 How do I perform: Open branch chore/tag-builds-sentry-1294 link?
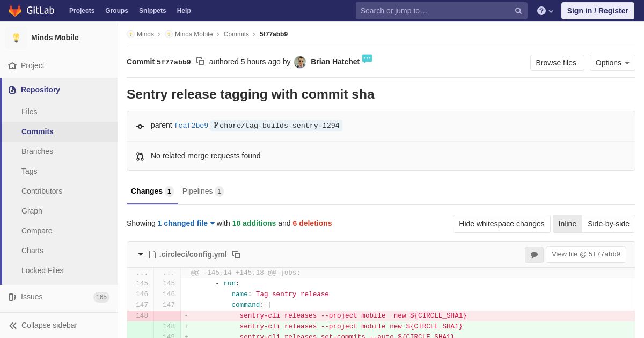click(x=276, y=126)
